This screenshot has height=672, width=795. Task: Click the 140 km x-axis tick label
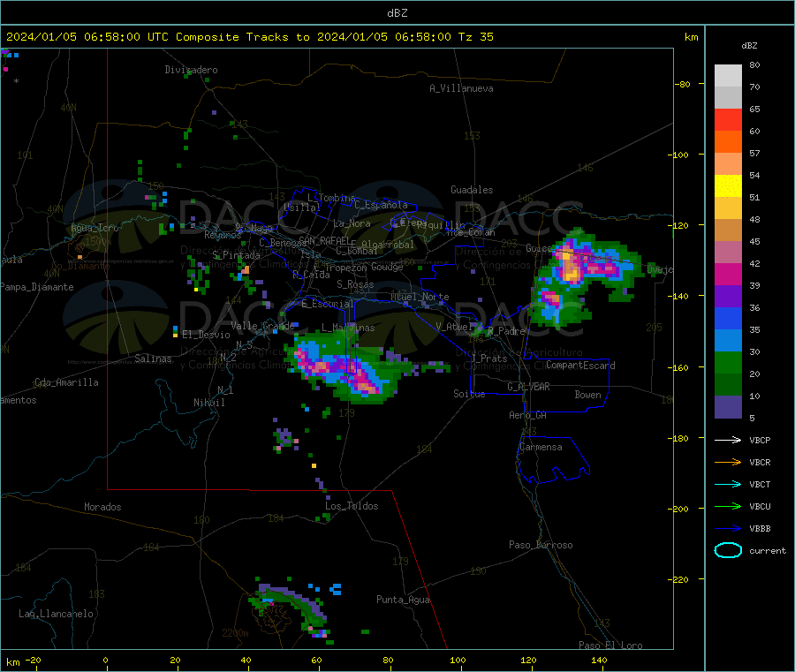(x=599, y=660)
